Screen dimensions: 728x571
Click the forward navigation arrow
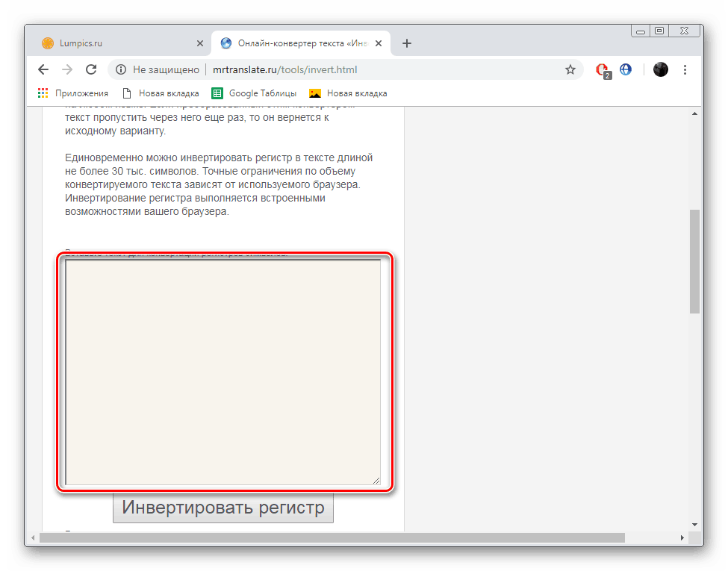click(x=67, y=69)
